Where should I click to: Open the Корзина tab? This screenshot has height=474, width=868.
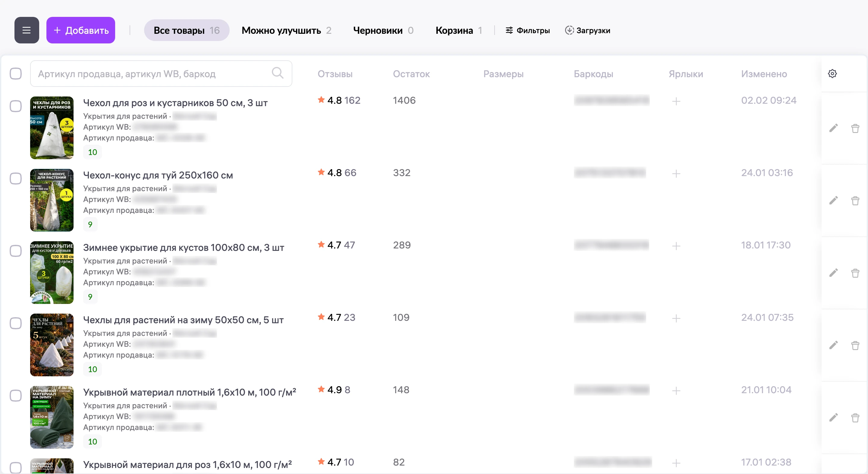(459, 30)
